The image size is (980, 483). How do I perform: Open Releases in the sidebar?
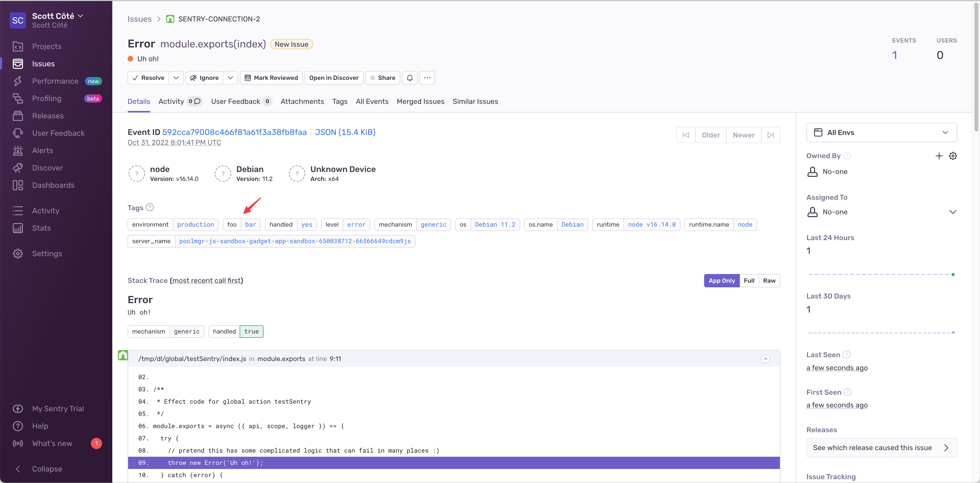(x=47, y=116)
